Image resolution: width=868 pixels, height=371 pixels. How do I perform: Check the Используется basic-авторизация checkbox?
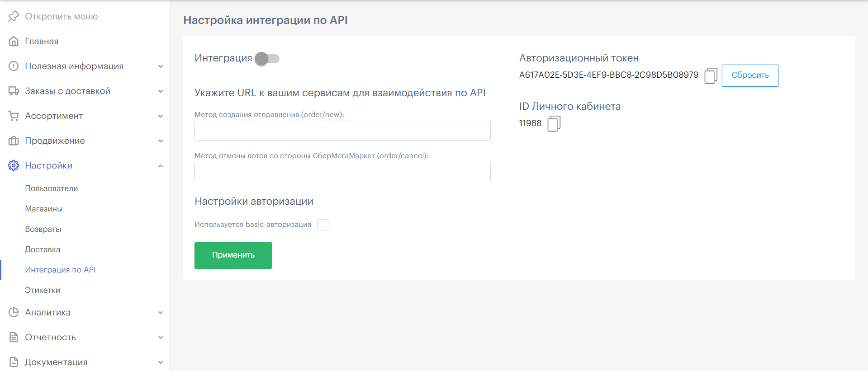coord(323,225)
